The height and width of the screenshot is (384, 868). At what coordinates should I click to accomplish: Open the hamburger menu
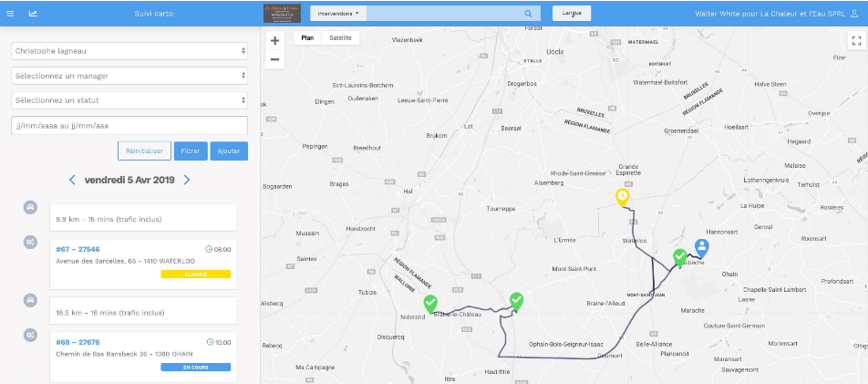tap(10, 14)
